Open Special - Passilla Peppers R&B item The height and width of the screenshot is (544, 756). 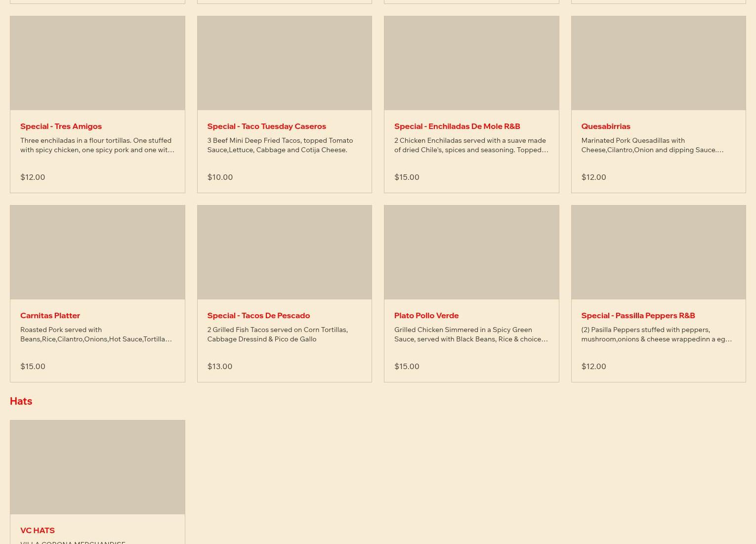pos(658,293)
